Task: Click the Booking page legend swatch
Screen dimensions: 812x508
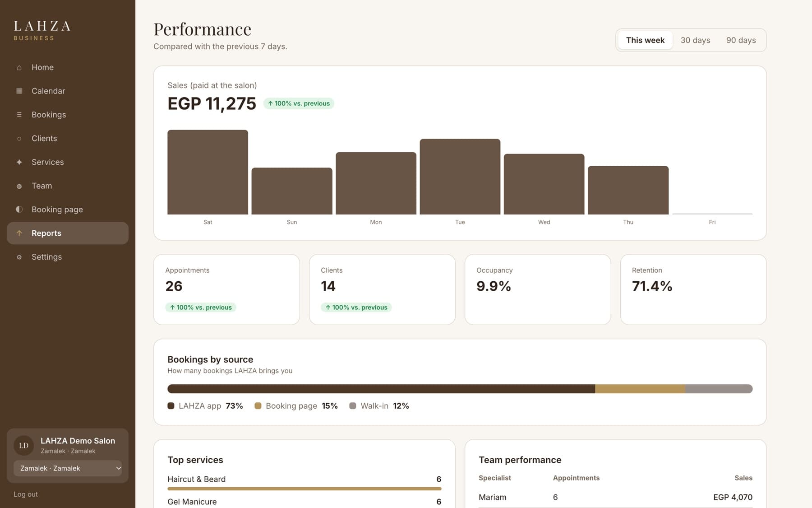Action: 258,406
